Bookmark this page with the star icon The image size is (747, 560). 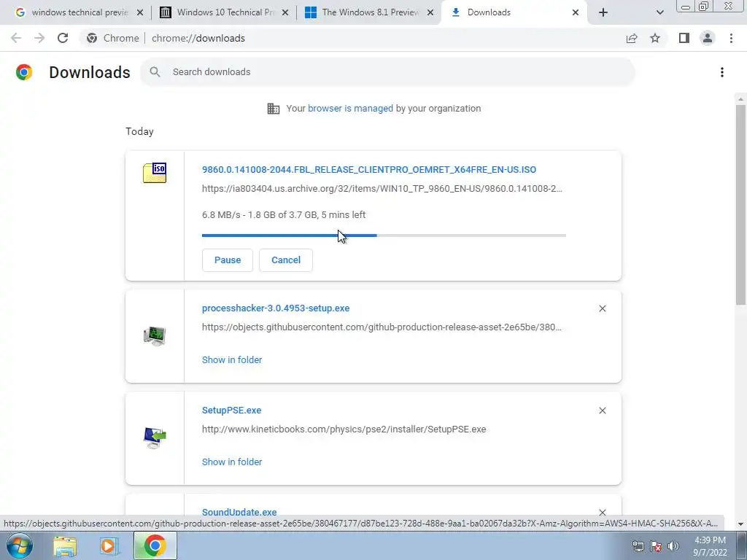point(655,38)
